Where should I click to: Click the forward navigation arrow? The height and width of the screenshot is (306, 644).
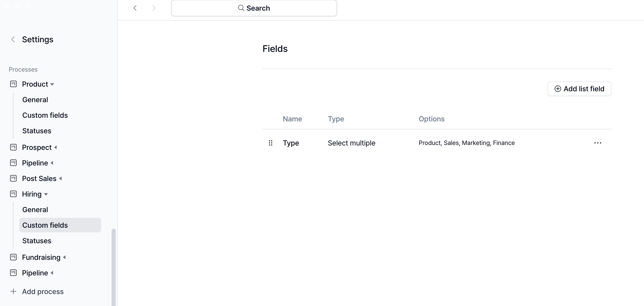click(x=154, y=8)
